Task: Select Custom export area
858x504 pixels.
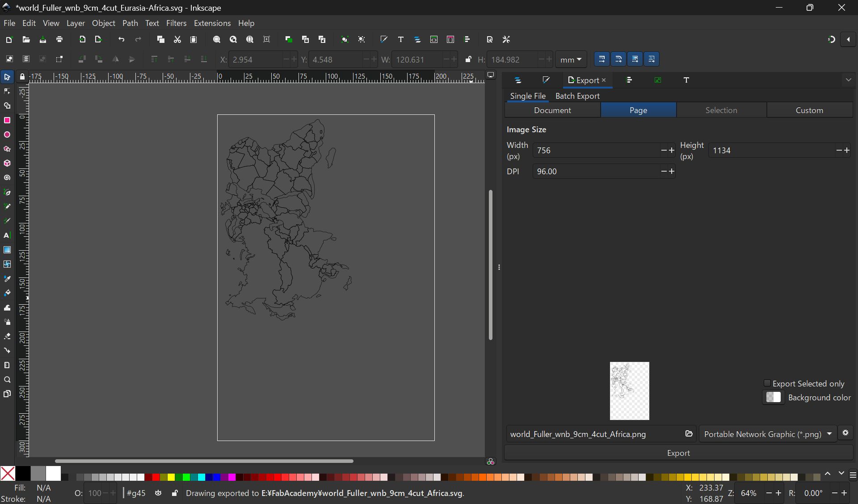Action: tap(809, 110)
